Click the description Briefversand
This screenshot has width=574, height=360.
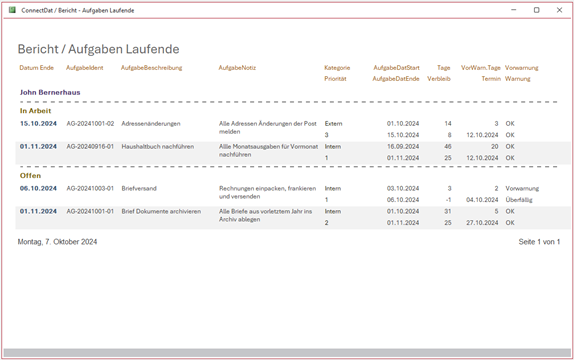(x=139, y=188)
